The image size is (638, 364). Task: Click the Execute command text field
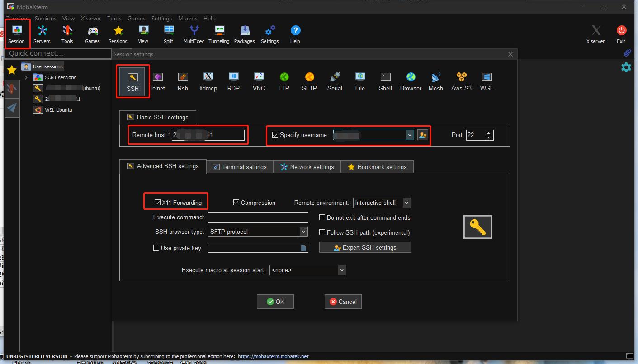pos(258,217)
